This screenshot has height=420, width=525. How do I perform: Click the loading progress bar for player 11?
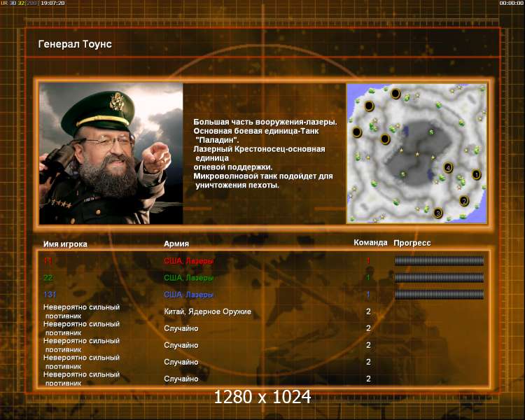pos(440,261)
